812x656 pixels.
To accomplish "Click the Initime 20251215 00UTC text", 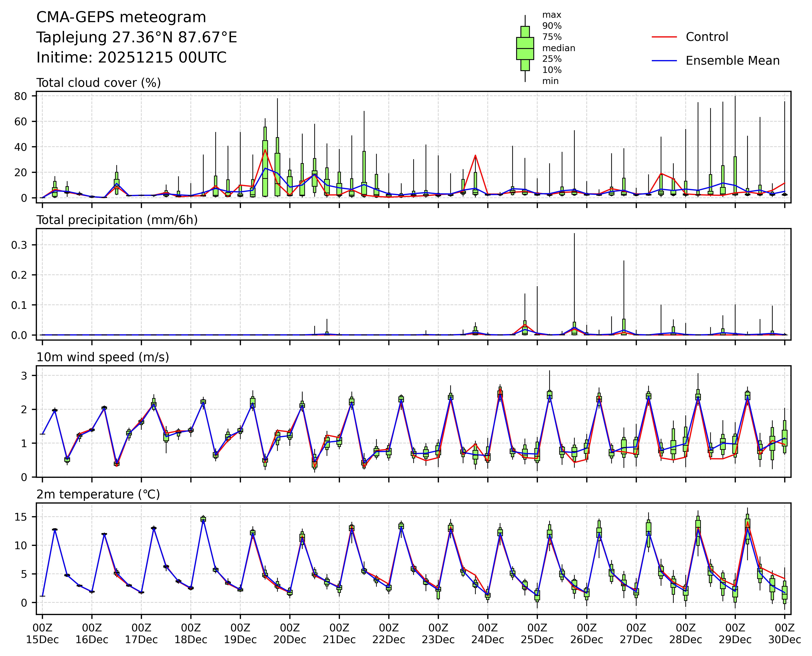I will [x=131, y=58].
